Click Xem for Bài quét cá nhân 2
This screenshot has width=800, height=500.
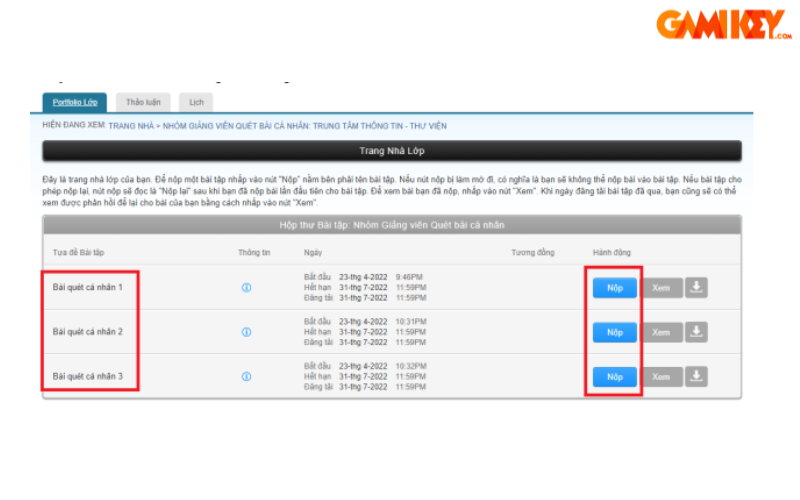coord(660,332)
